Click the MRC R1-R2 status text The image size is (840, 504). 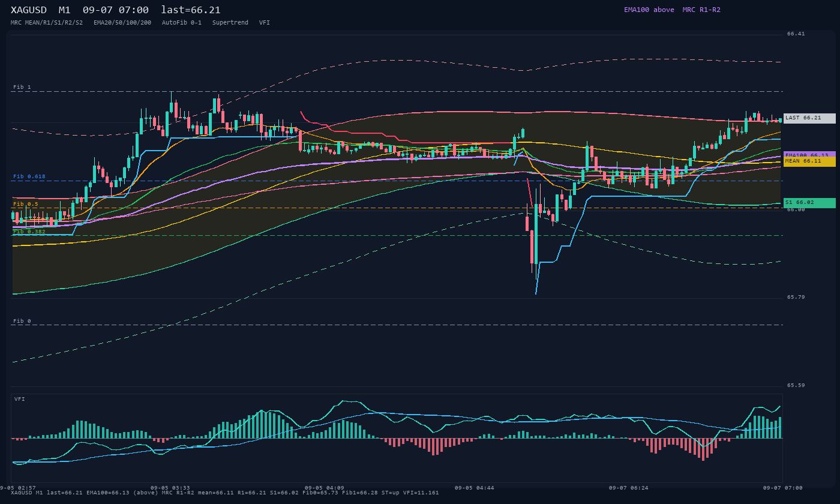701,10
